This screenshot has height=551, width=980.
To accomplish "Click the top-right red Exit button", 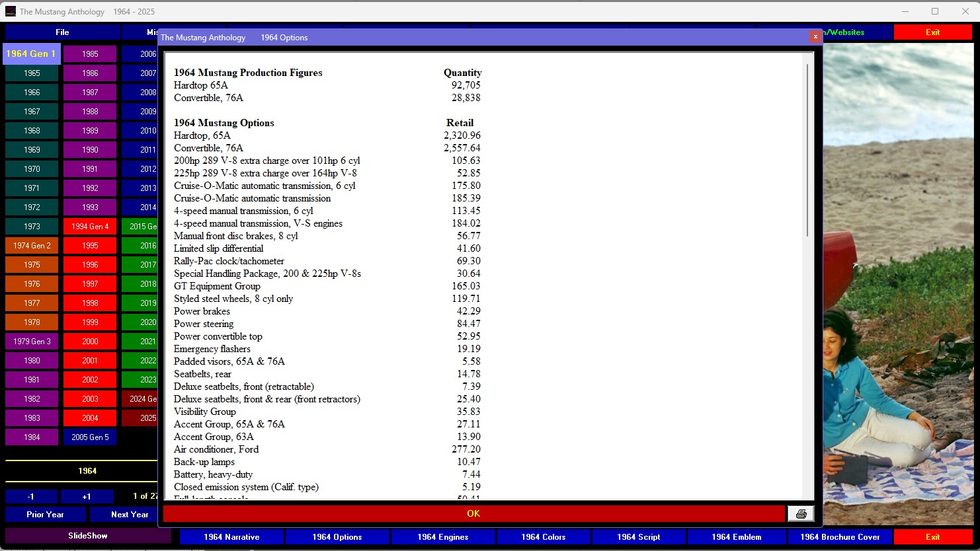I will (932, 32).
